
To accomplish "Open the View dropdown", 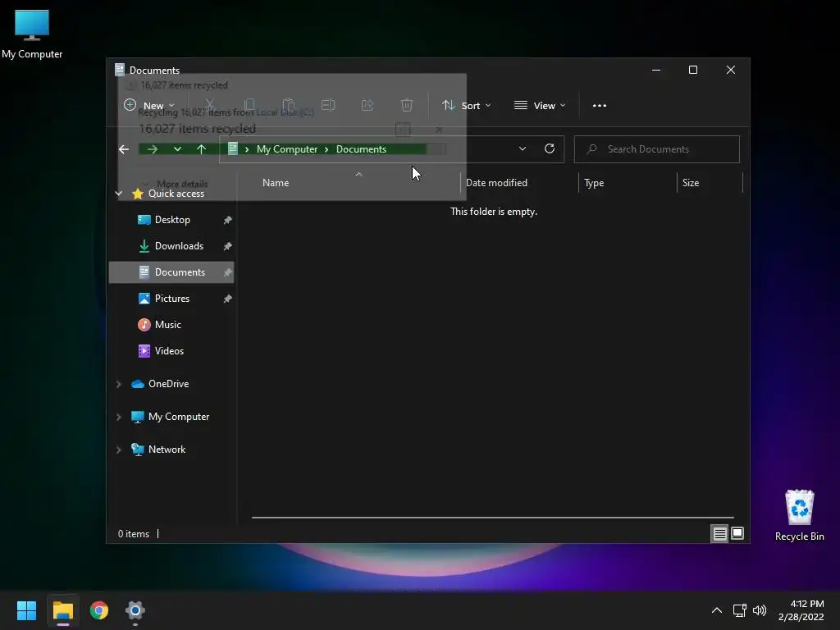I will pos(540,106).
